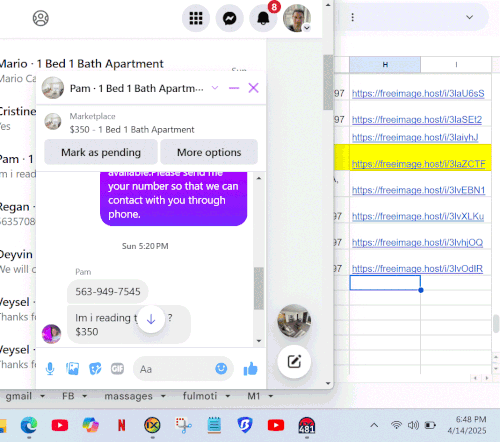The height and width of the screenshot is (442, 500).
Task: Open the GIF picker in the chat
Action: pos(117,369)
